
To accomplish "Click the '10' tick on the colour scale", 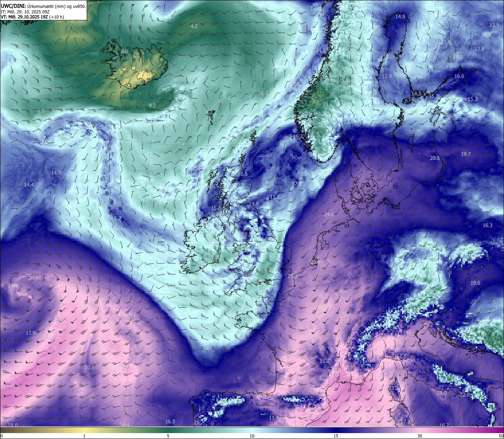I will (252, 436).
